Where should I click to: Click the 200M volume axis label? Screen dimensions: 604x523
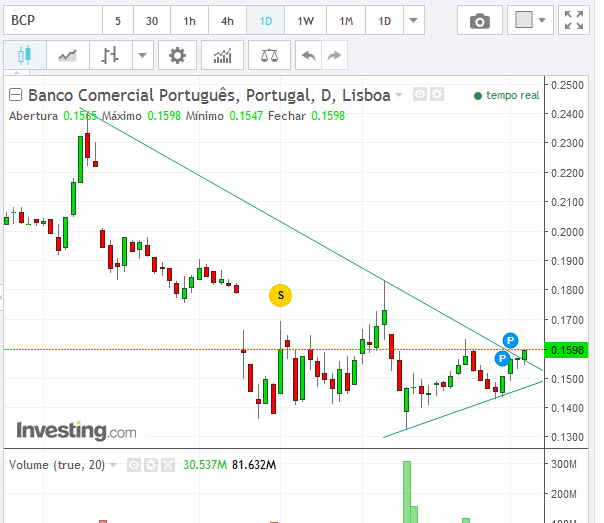(564, 494)
